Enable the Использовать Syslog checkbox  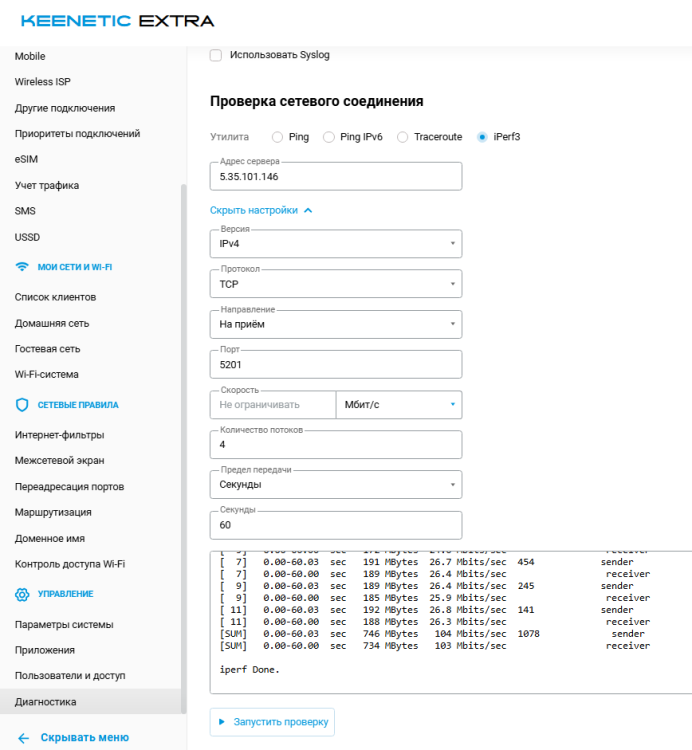(x=216, y=55)
